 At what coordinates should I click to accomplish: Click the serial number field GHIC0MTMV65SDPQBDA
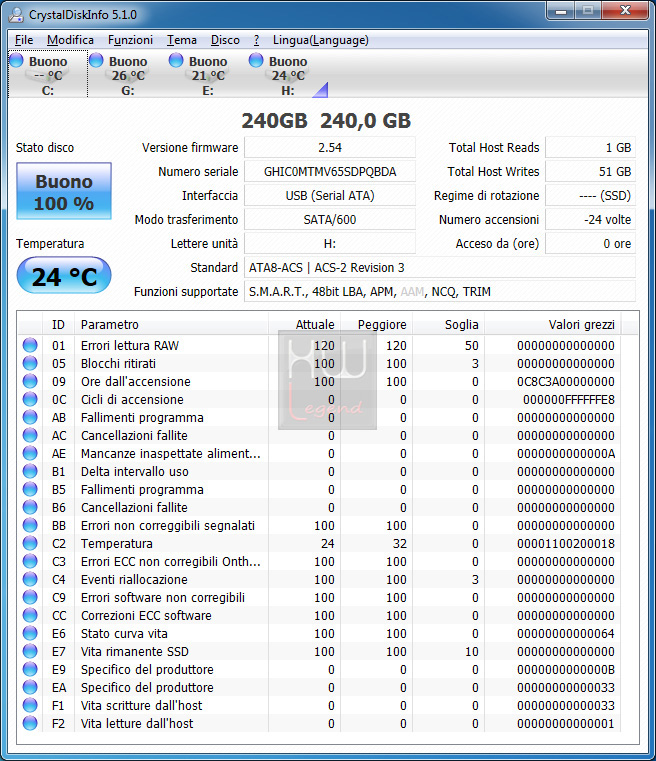[x=330, y=171]
